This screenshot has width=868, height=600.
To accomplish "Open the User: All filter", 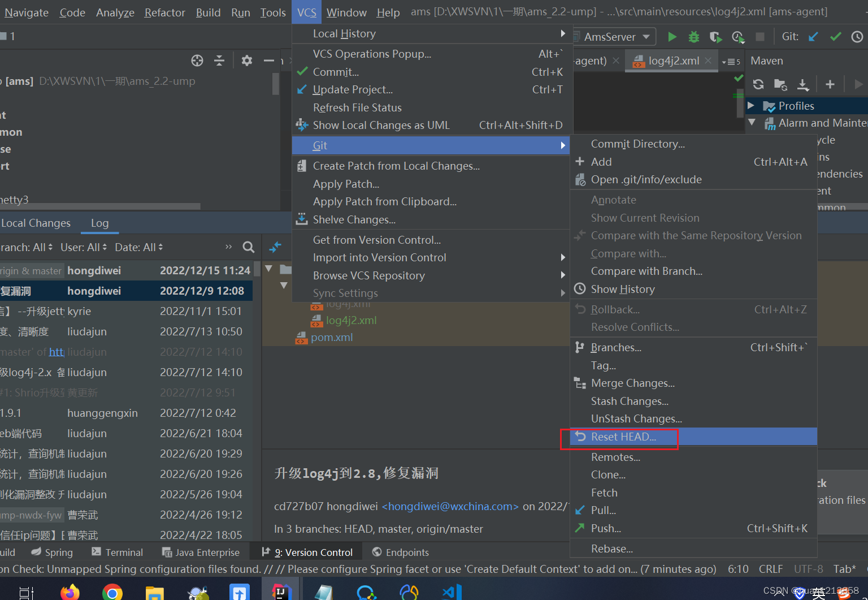I will [x=84, y=247].
